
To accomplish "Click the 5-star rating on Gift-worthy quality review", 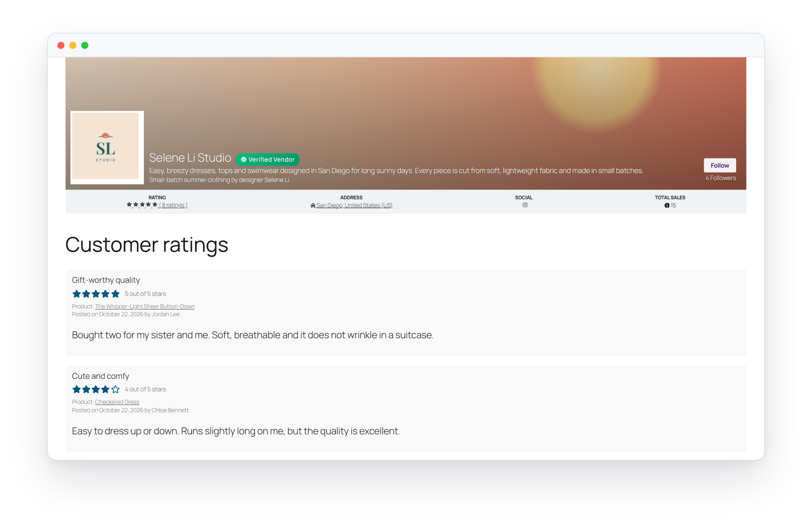I will (96, 294).
